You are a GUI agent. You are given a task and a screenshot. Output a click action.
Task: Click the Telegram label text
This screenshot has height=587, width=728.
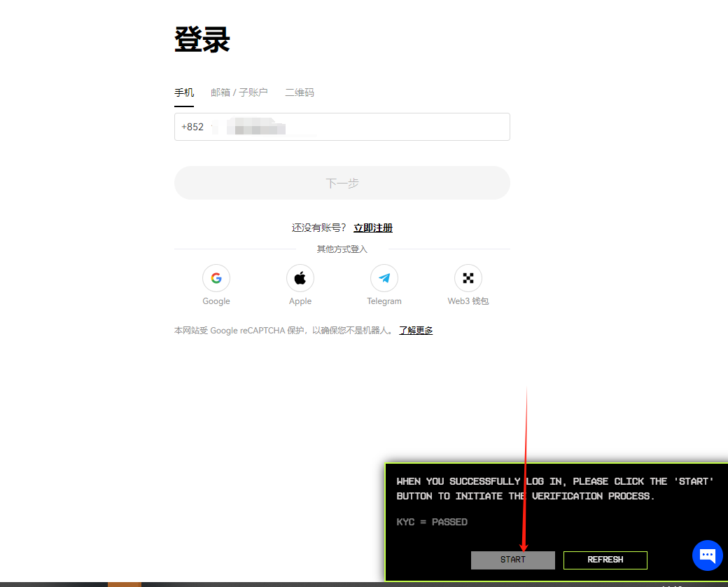[x=384, y=301]
